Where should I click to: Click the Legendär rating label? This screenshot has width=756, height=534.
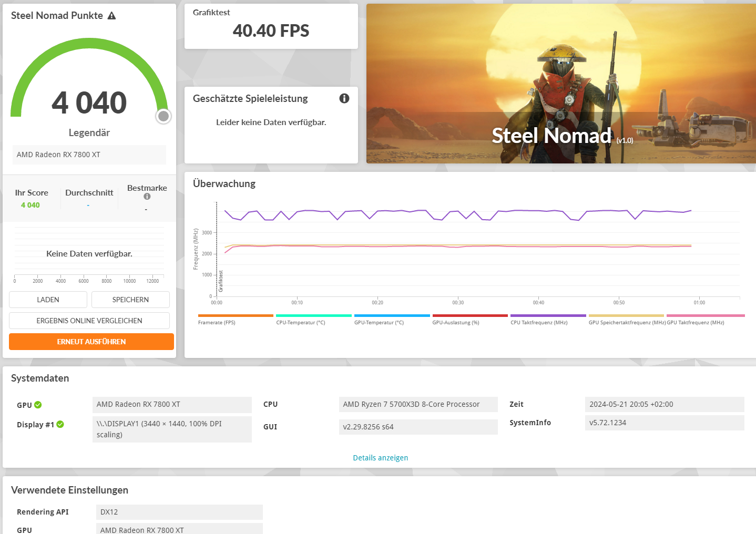click(89, 133)
